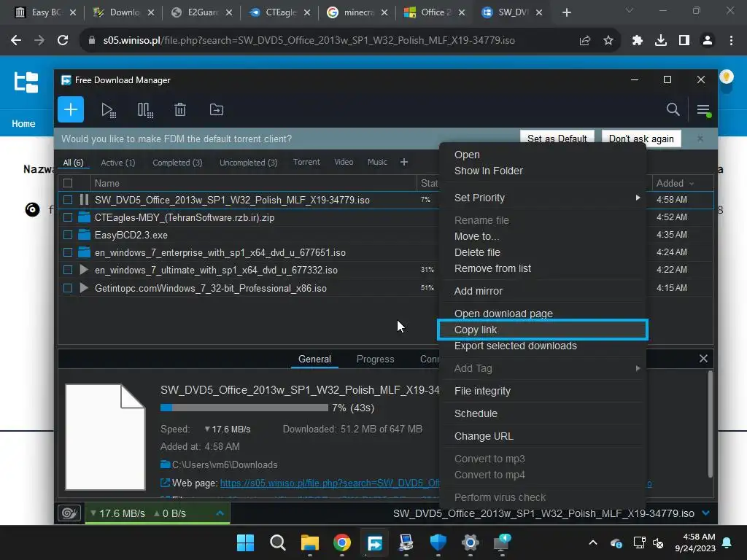Choose Copy link in context menu
747x560 pixels.
coord(543,330)
